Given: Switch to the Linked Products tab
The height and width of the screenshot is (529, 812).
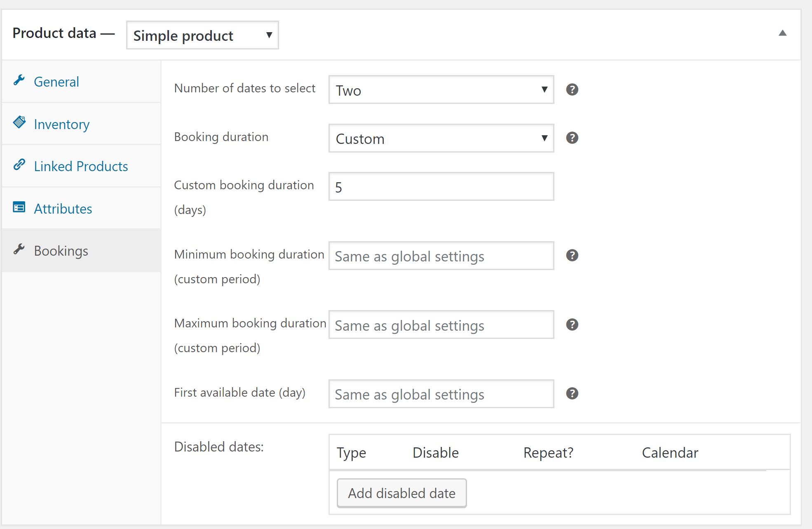Looking at the screenshot, I should 81,167.
